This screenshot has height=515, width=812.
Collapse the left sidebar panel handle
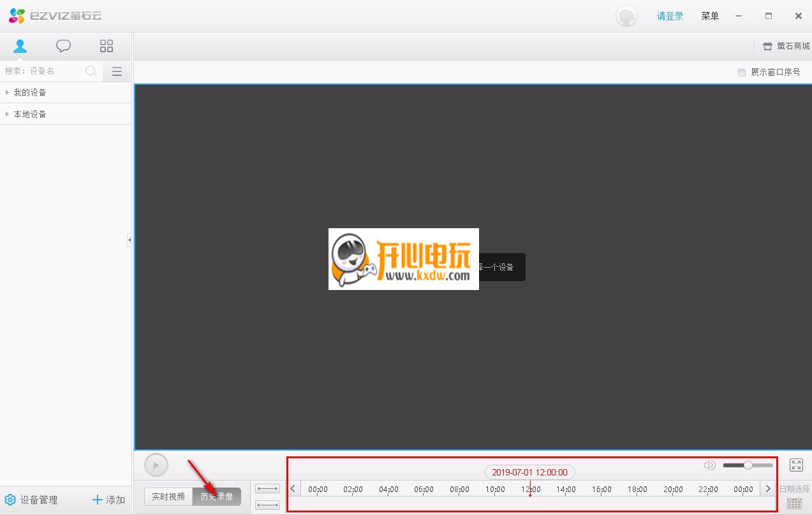pos(129,240)
